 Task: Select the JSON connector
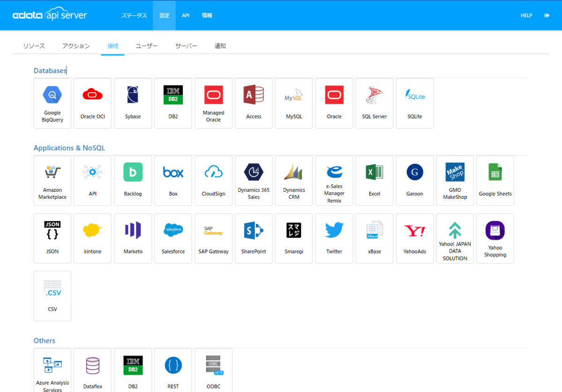52,239
